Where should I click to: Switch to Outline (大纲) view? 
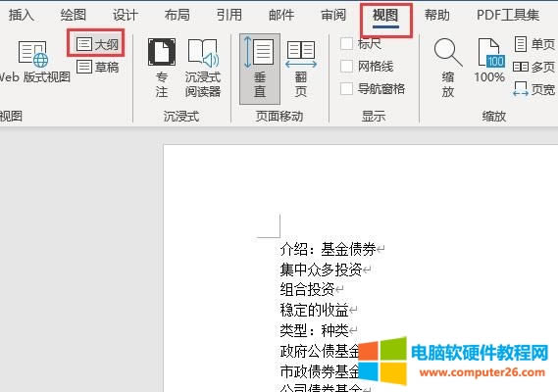point(97,44)
